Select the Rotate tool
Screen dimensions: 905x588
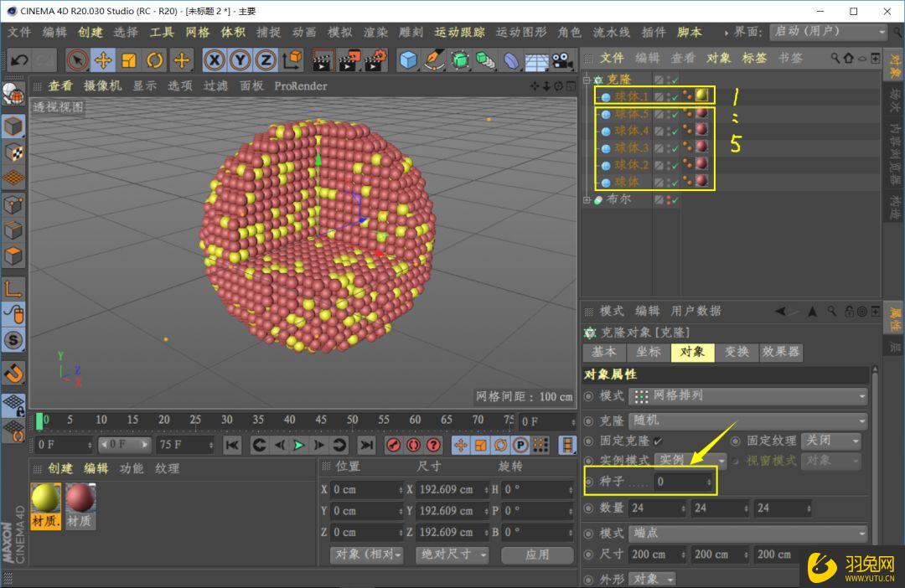[x=154, y=59]
